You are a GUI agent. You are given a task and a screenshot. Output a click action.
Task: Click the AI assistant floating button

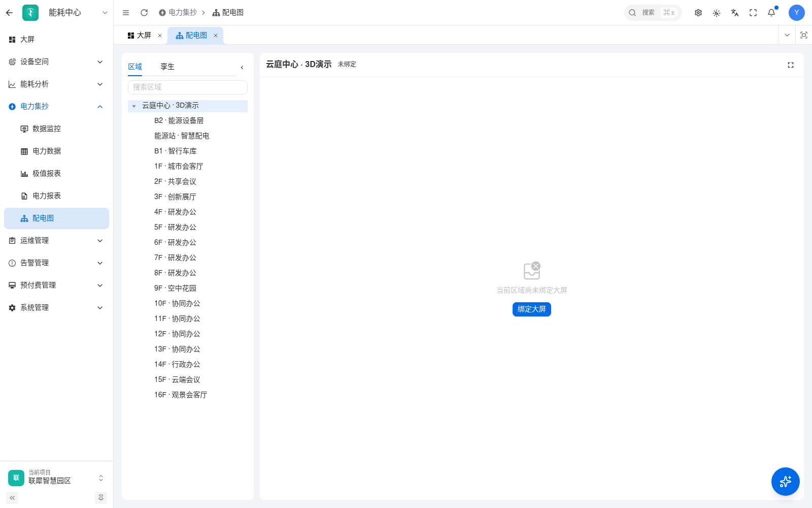[786, 482]
